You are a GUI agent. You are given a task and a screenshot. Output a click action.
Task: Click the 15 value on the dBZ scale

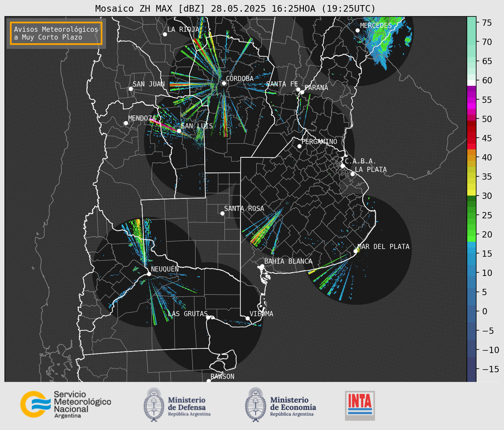(487, 254)
